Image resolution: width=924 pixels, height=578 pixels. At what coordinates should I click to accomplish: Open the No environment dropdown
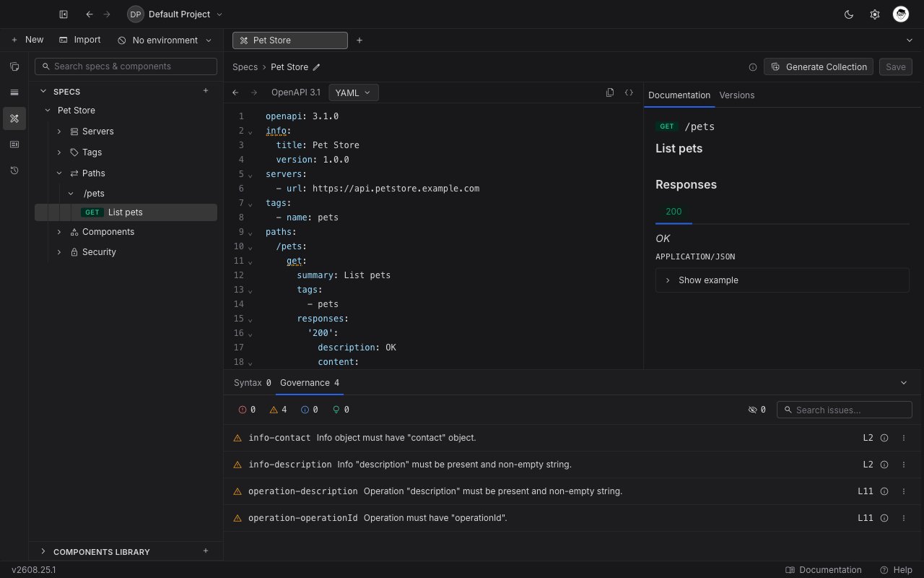click(x=165, y=40)
